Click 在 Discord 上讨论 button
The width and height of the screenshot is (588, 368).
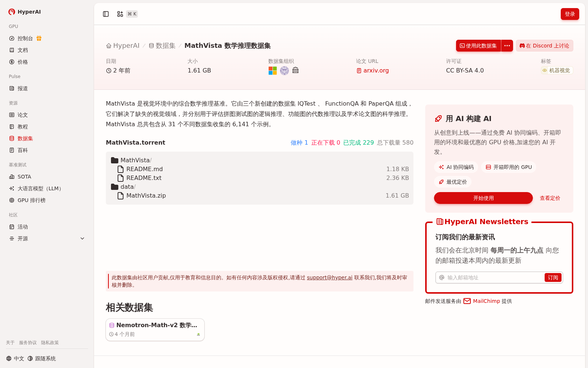tap(544, 46)
